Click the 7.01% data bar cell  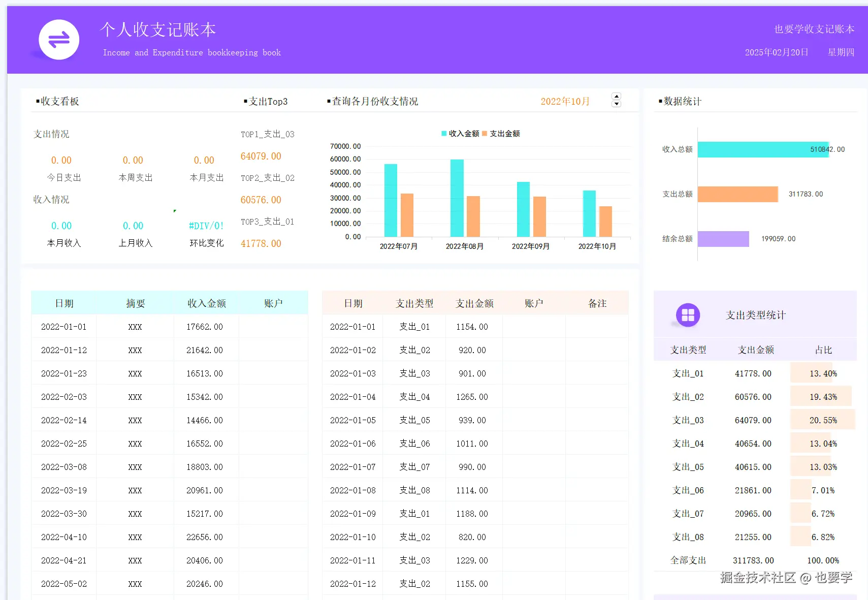[x=823, y=490]
